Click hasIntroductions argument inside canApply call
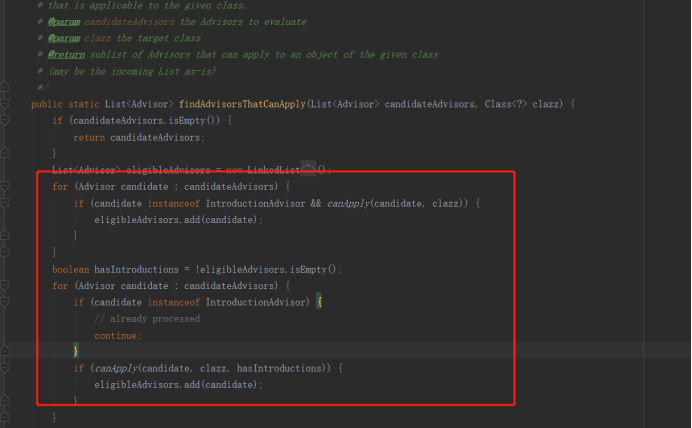This screenshot has width=692, height=428. [279, 368]
